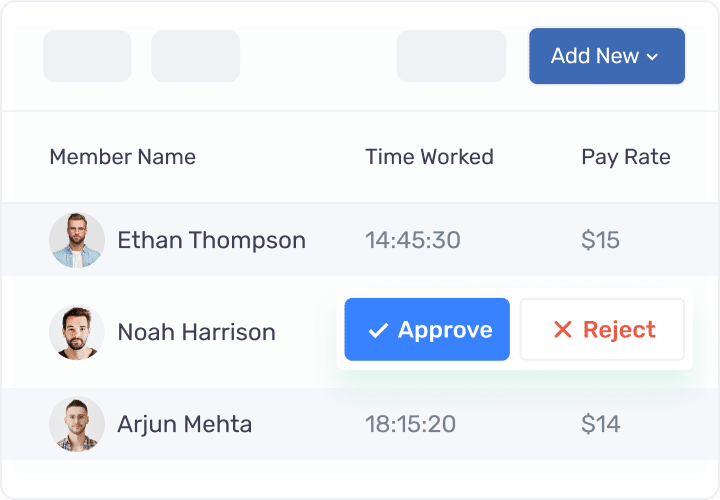Screen dimensions: 720x500
Task: Click the gray placeholder beside Add New
Action: coord(451,56)
